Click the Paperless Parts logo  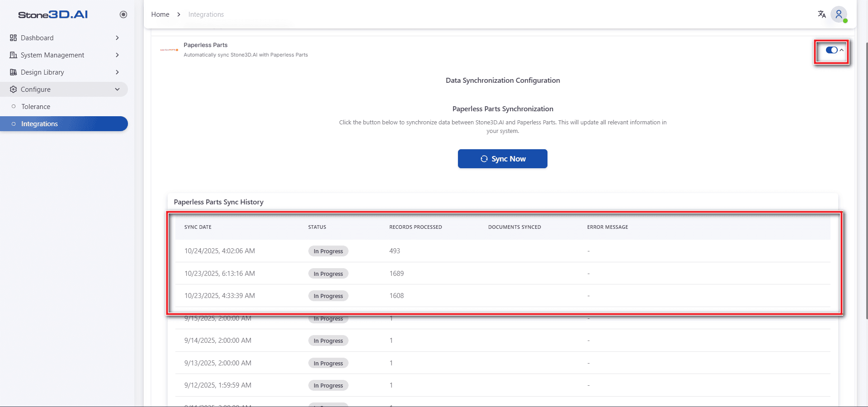point(170,50)
